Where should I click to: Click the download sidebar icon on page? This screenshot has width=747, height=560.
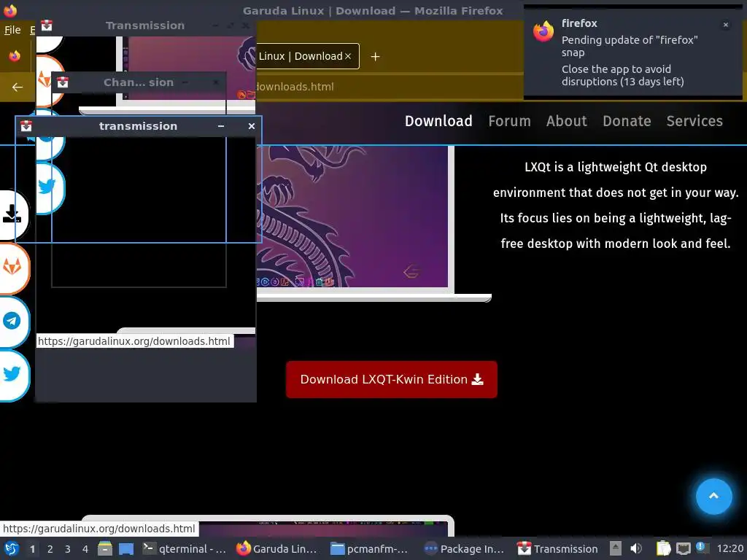point(12,215)
